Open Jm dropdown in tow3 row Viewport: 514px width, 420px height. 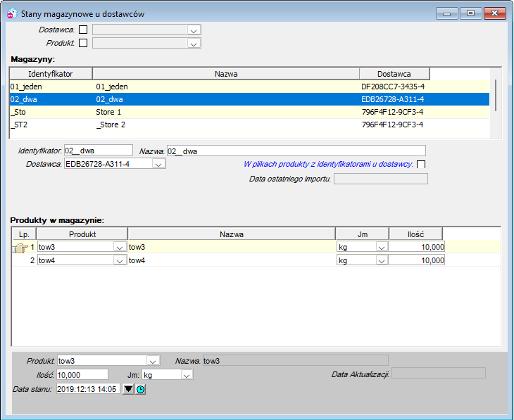[381, 247]
